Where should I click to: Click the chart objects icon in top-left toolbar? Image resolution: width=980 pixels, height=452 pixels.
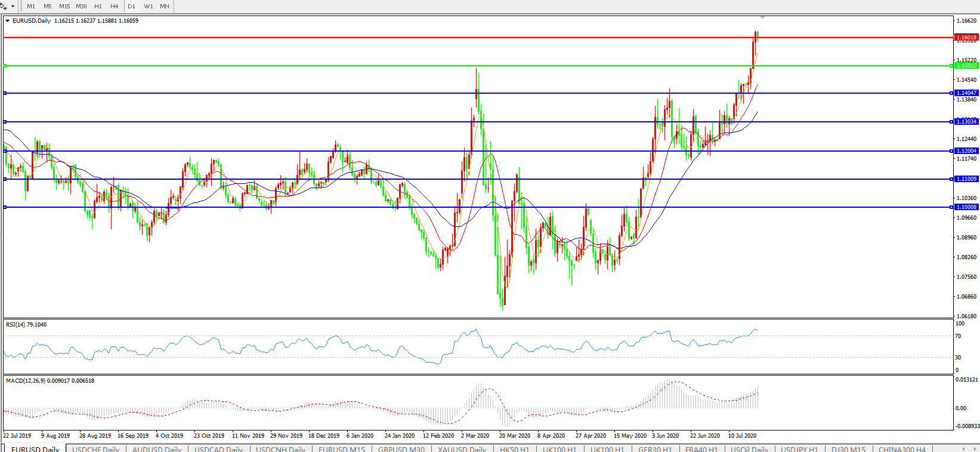[x=4, y=6]
